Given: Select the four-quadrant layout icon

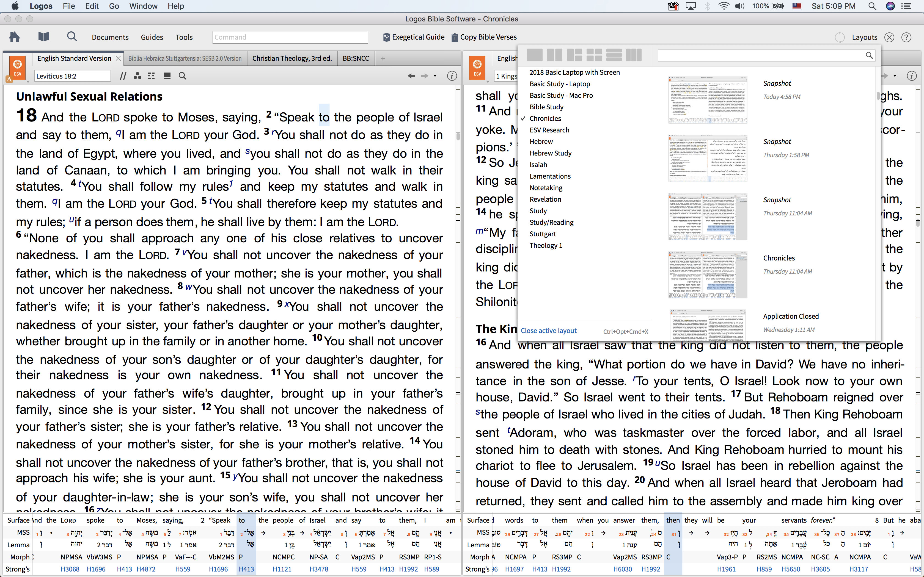Looking at the screenshot, I should click(594, 55).
